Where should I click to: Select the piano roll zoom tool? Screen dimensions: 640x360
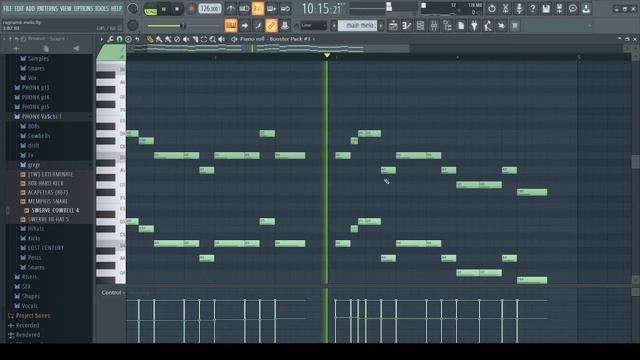213,39
